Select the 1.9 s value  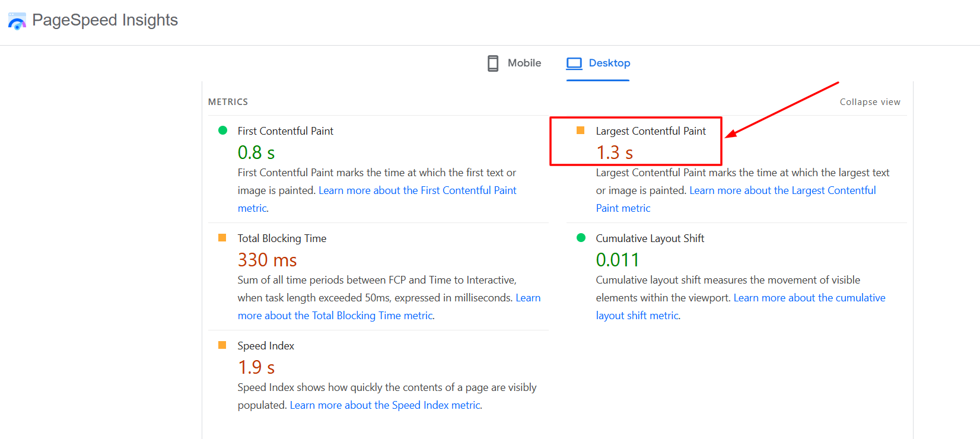pos(256,367)
